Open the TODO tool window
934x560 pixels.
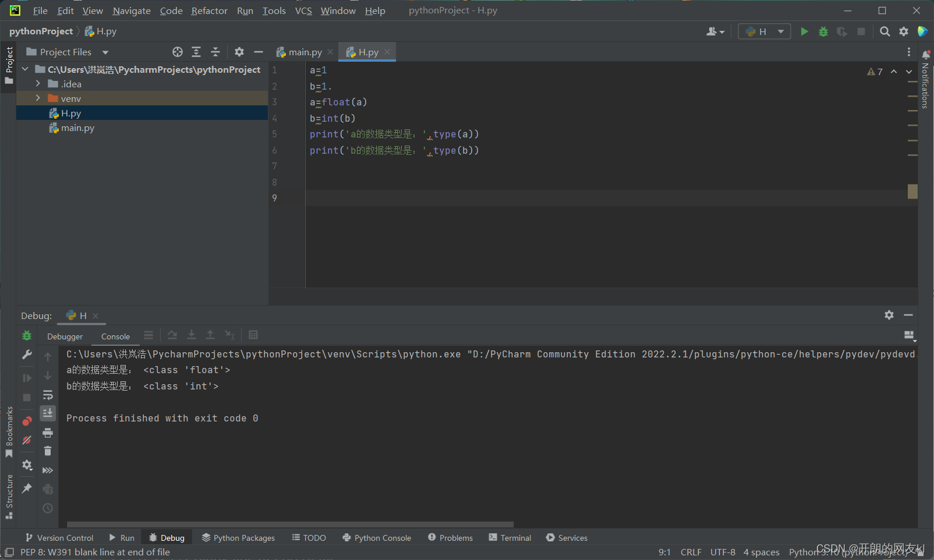coord(309,538)
